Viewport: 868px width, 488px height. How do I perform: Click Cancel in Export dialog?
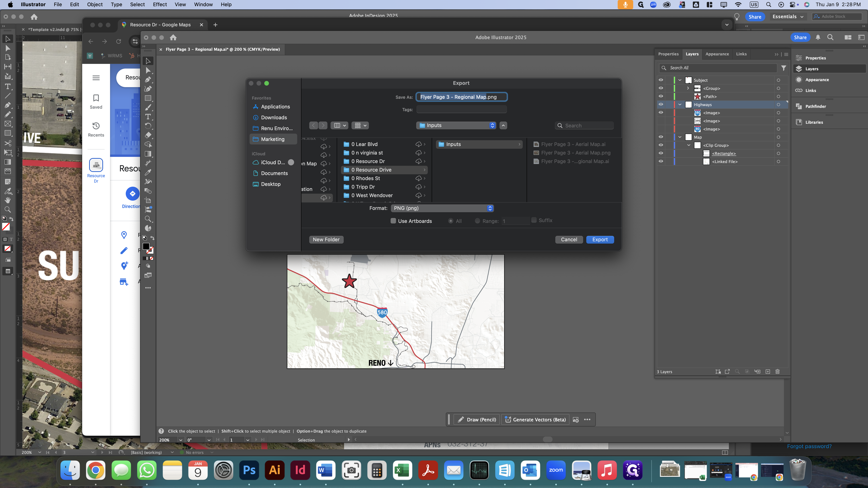click(x=569, y=240)
